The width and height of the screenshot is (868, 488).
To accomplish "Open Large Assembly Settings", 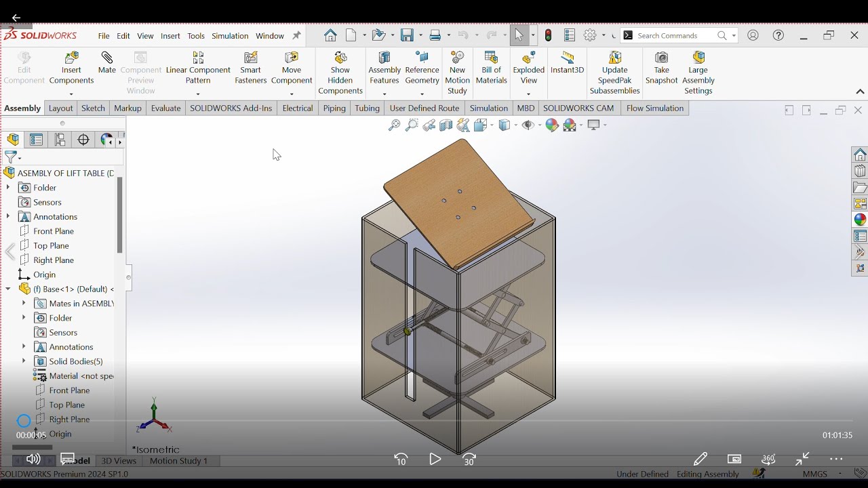I will (698, 58).
